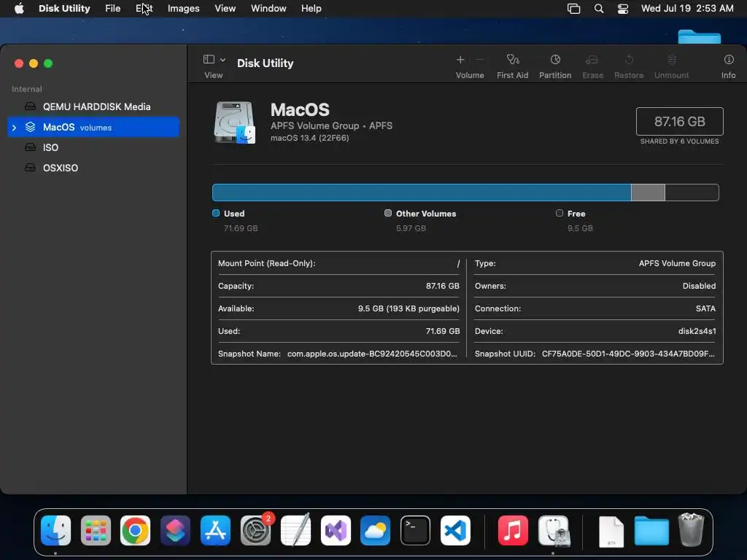Click the APFS Volume Group type value
The height and width of the screenshot is (560, 747).
[x=677, y=263]
